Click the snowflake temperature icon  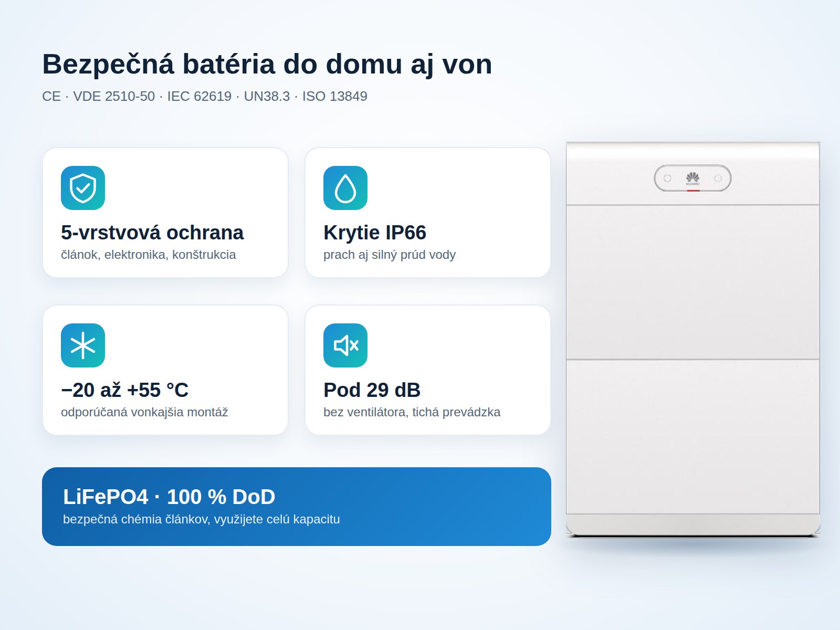(x=83, y=345)
